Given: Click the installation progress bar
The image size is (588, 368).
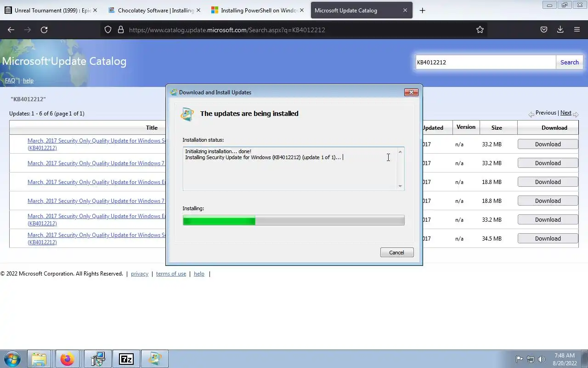Looking at the screenshot, I should pos(294,220).
